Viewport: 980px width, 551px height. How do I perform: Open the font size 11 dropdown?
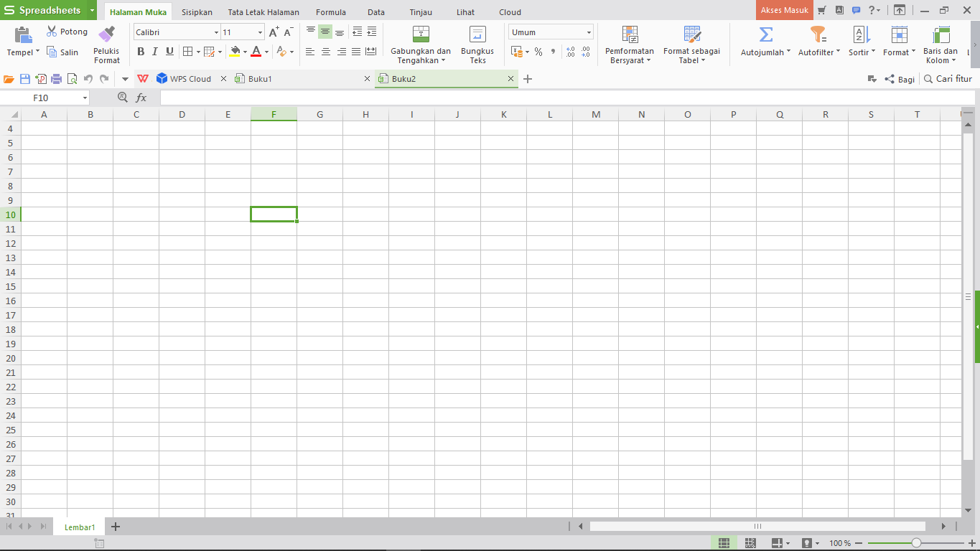(x=260, y=32)
